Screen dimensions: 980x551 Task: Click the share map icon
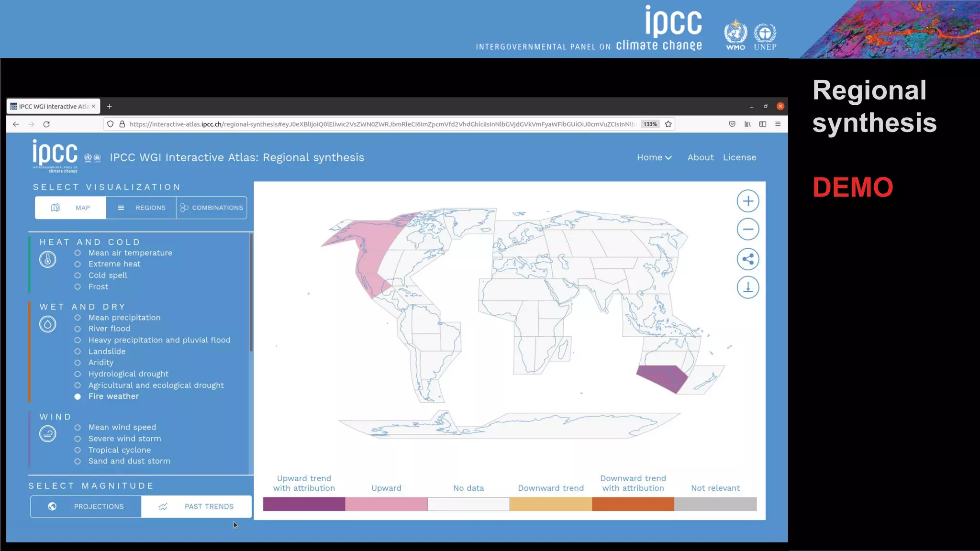click(x=747, y=259)
